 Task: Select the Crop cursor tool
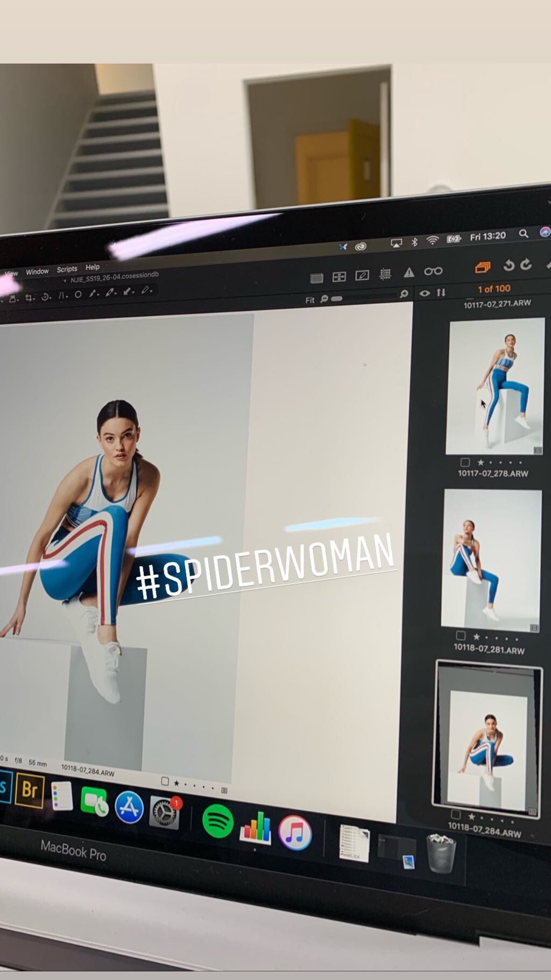[30, 297]
